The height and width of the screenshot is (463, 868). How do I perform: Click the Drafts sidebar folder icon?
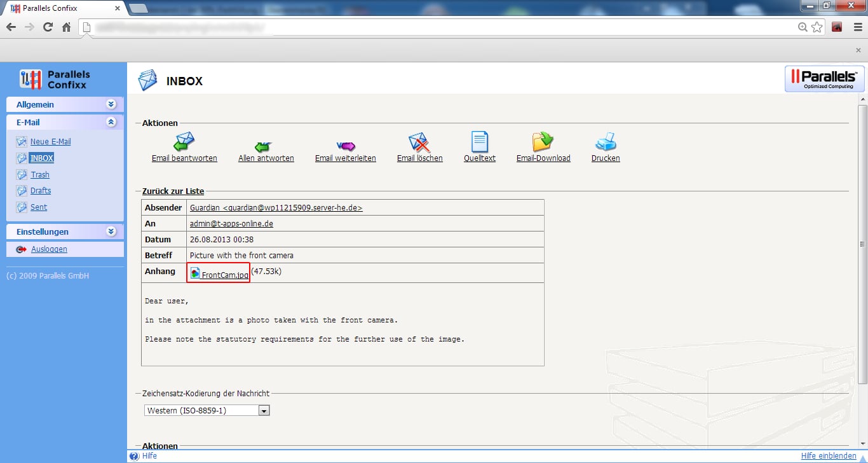(x=22, y=191)
